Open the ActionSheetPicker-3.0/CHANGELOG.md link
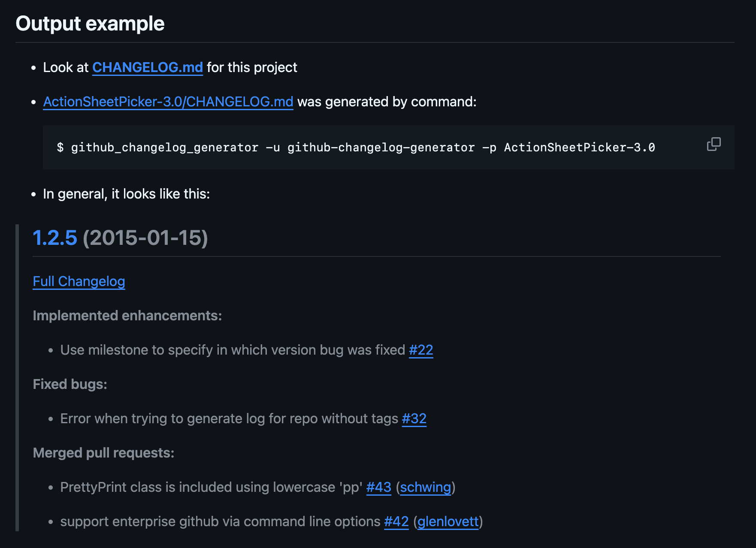This screenshot has height=548, width=756. (168, 102)
